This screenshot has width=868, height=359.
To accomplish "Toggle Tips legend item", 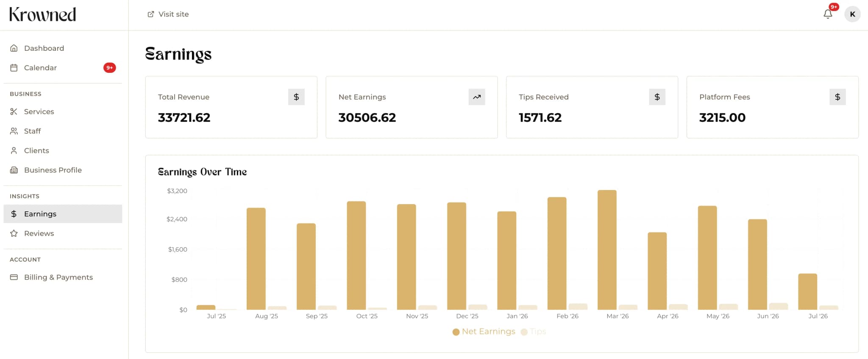I will tap(534, 331).
